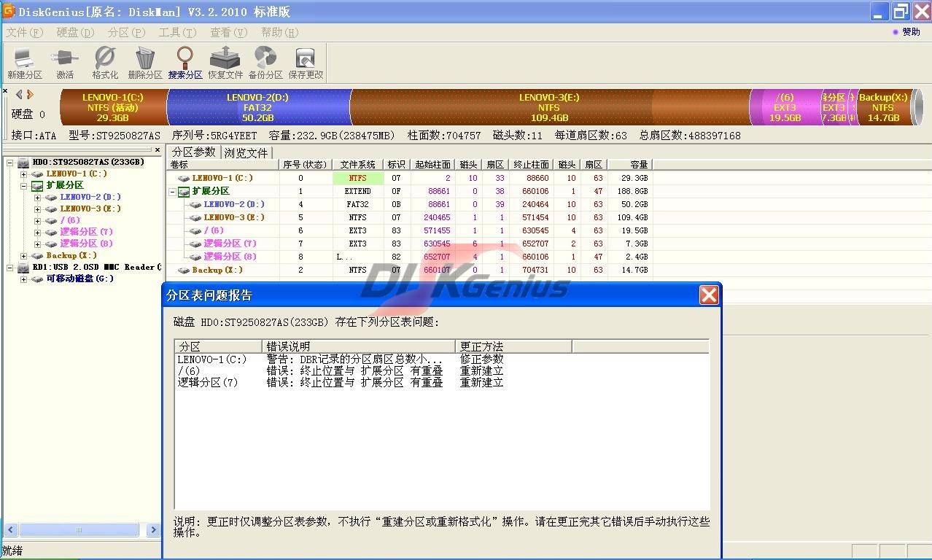Select the /(6) error row in report dialog

[441, 371]
